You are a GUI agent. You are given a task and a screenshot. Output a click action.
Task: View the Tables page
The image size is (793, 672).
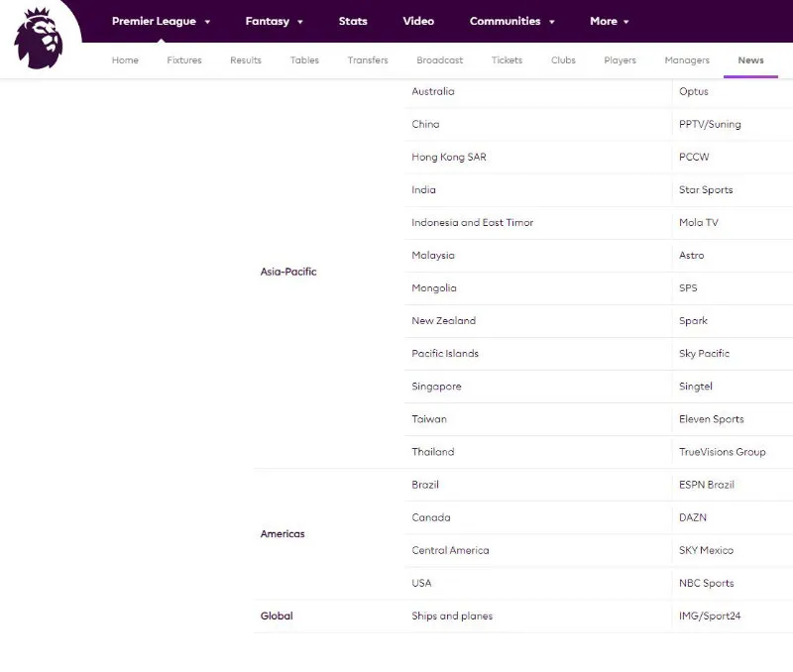[304, 59]
